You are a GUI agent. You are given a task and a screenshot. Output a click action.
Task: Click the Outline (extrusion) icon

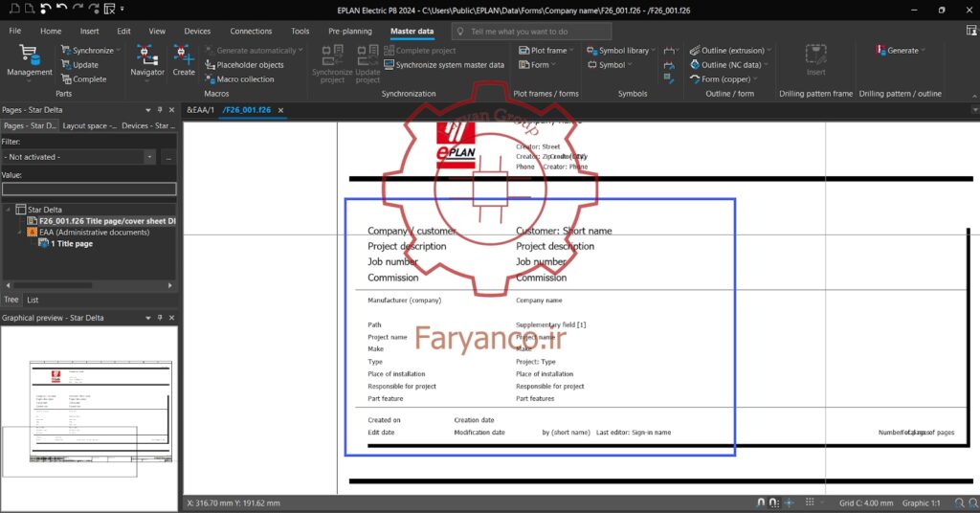click(695, 51)
